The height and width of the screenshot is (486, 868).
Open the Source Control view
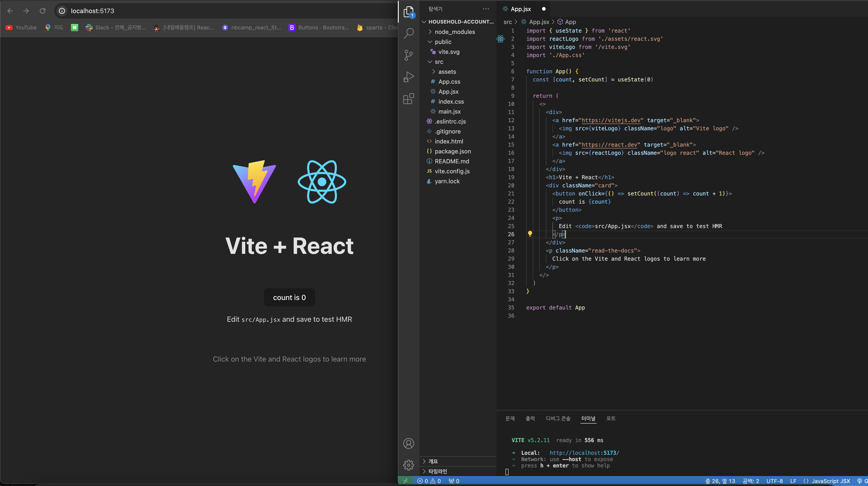tap(408, 55)
